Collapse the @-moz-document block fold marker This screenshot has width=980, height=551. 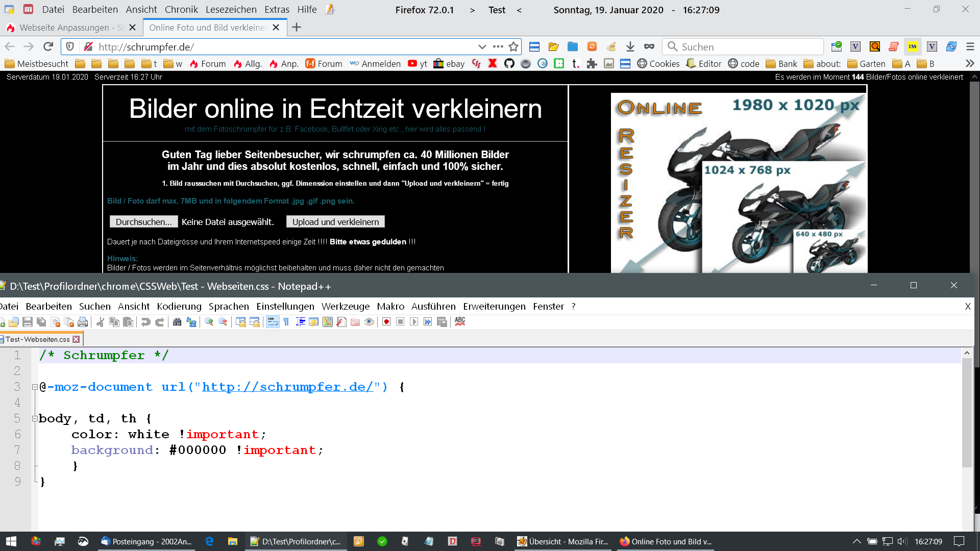[35, 387]
